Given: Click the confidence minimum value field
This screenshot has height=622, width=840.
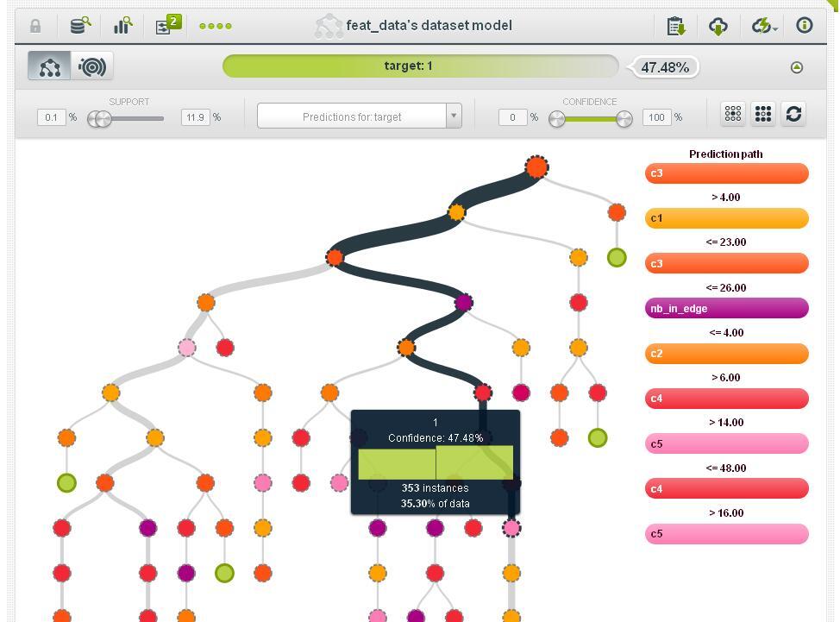Looking at the screenshot, I should (x=512, y=117).
